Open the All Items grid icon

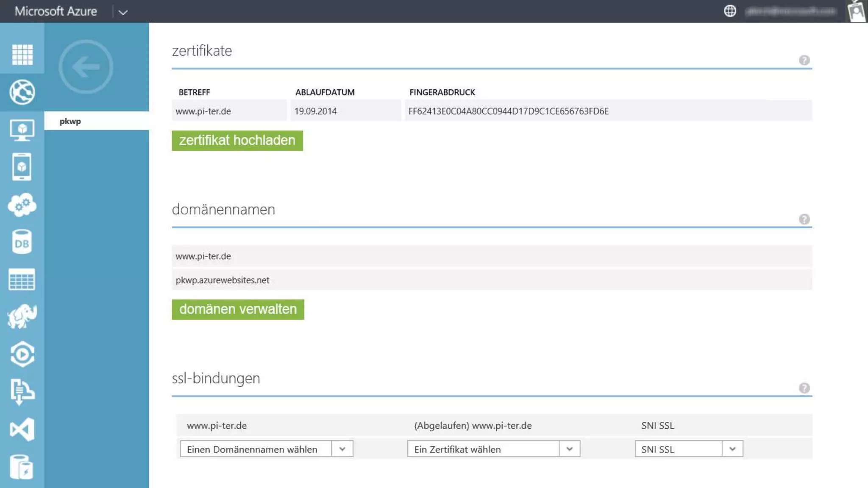coord(22,54)
